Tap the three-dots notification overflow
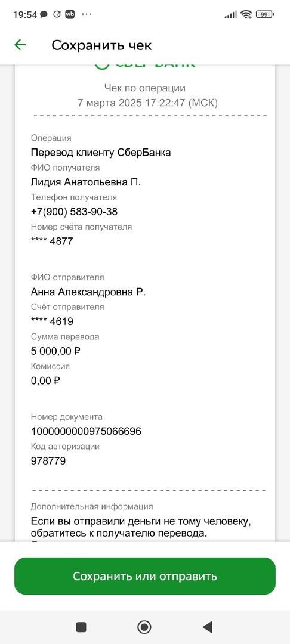The image size is (290, 644). tap(87, 14)
